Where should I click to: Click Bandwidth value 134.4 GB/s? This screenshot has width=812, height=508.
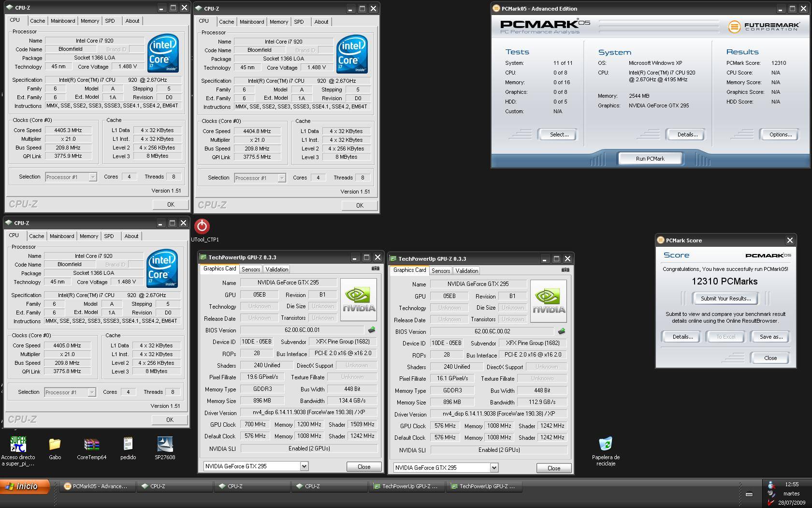352,401
